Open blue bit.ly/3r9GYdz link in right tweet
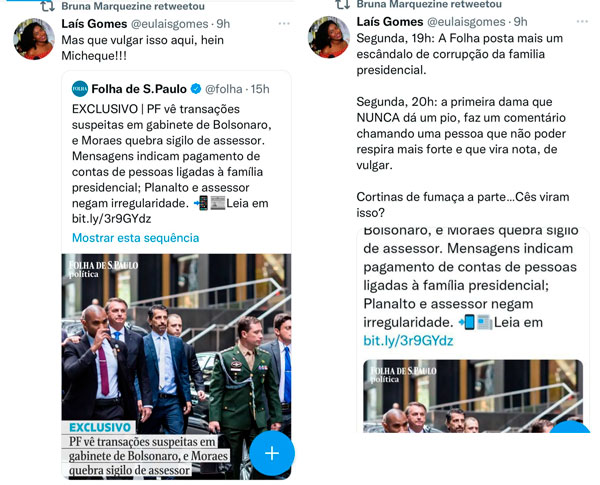This screenshot has height=485, width=600. 408,340
